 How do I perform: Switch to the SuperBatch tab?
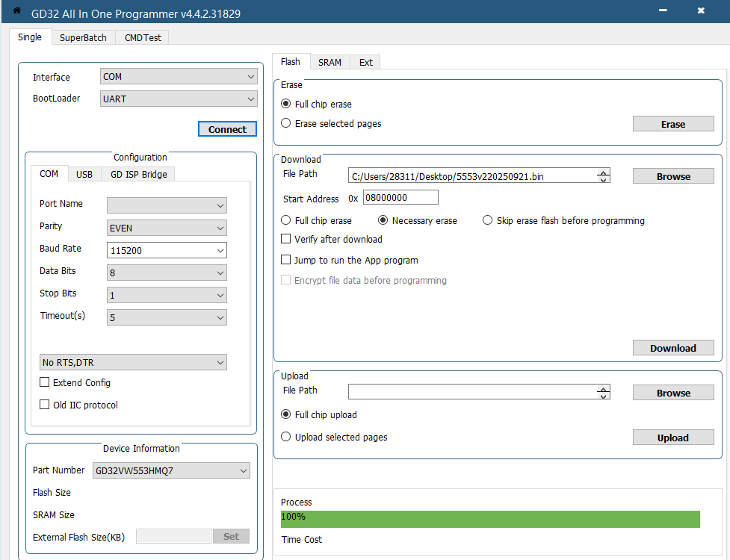pos(83,37)
